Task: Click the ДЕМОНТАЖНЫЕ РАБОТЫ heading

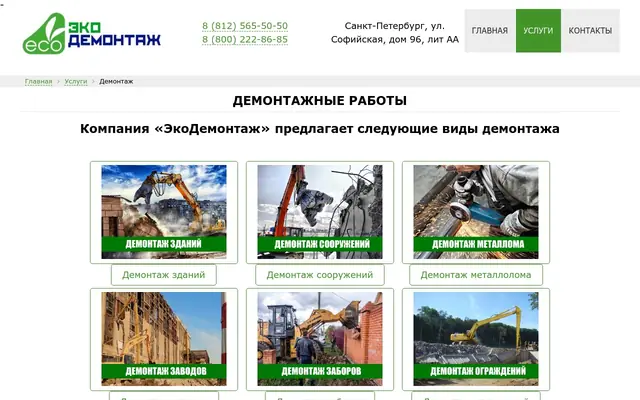Action: (320, 100)
